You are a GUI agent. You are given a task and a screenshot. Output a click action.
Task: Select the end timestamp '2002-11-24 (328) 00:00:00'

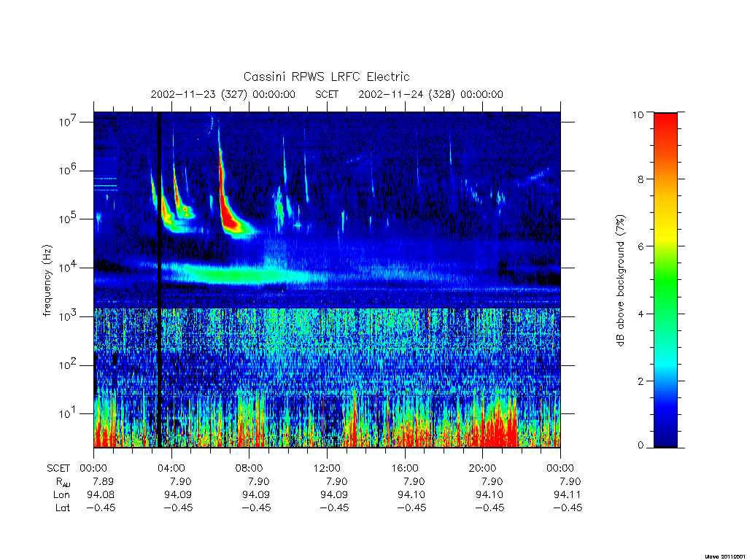pos(430,94)
